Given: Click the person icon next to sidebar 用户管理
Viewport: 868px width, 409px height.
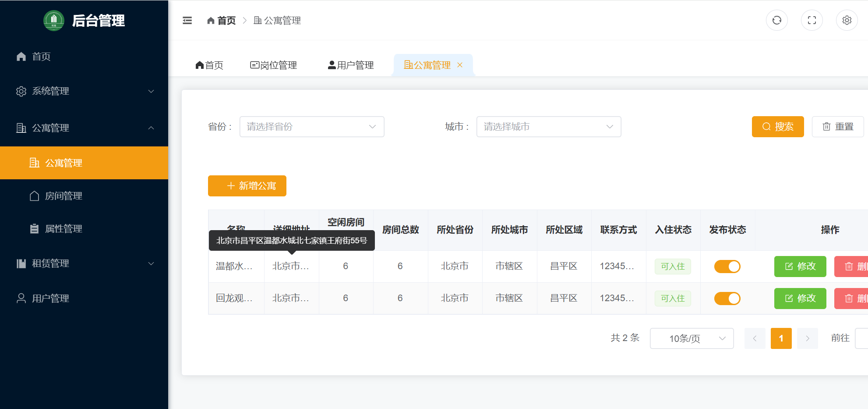Looking at the screenshot, I should pos(21,299).
